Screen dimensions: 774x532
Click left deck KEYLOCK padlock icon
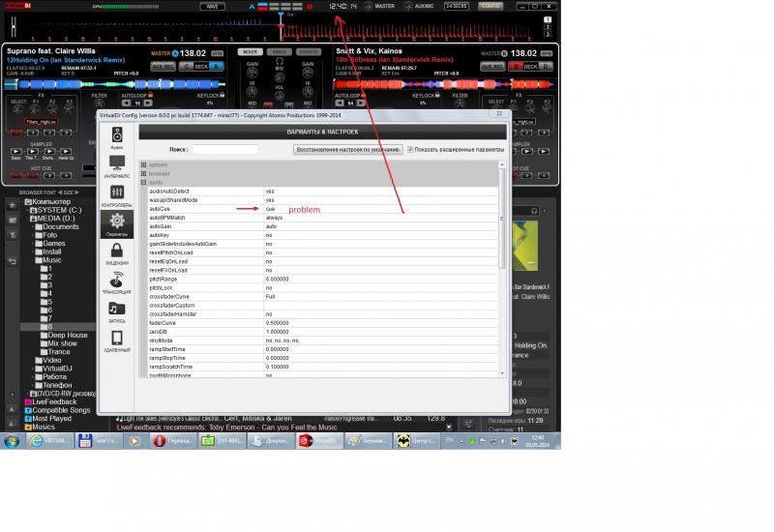coord(223,95)
